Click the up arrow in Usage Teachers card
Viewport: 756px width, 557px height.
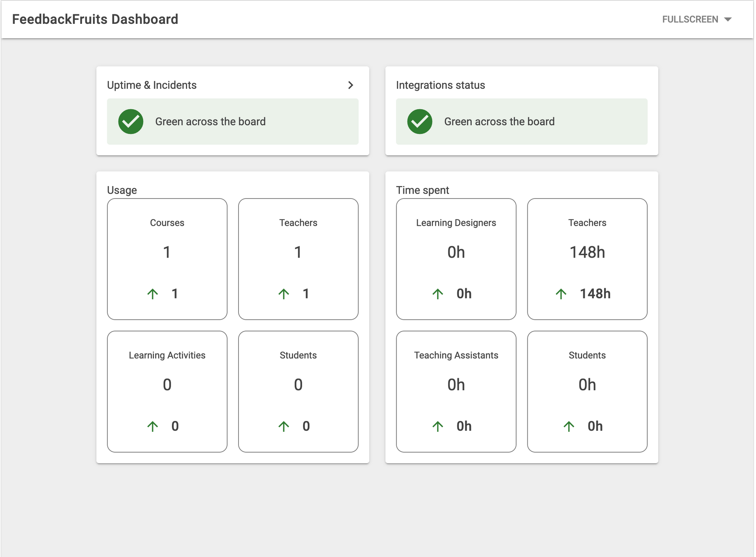click(284, 294)
